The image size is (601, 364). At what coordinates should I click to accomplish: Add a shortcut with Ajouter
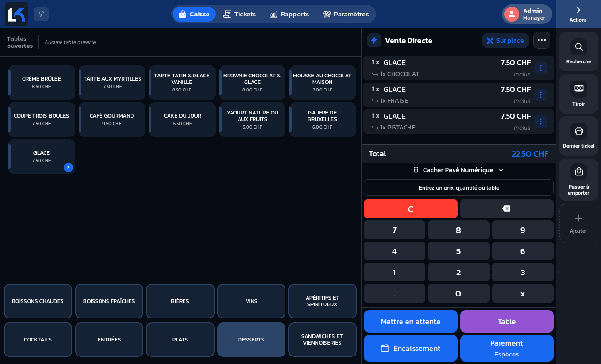[x=578, y=223]
